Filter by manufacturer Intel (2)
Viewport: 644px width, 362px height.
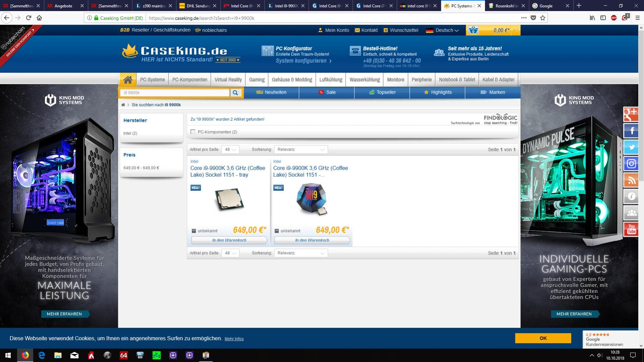(130, 134)
